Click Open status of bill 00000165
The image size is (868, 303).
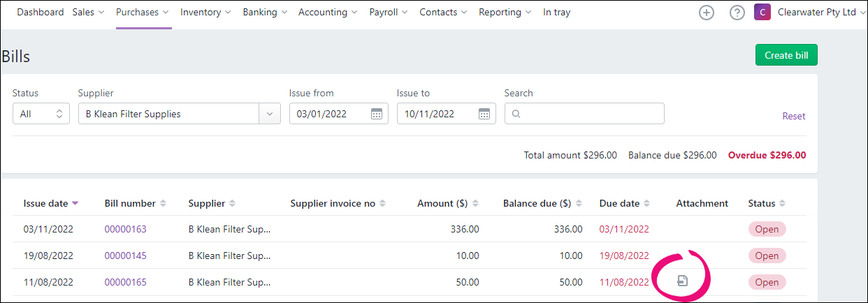(767, 282)
